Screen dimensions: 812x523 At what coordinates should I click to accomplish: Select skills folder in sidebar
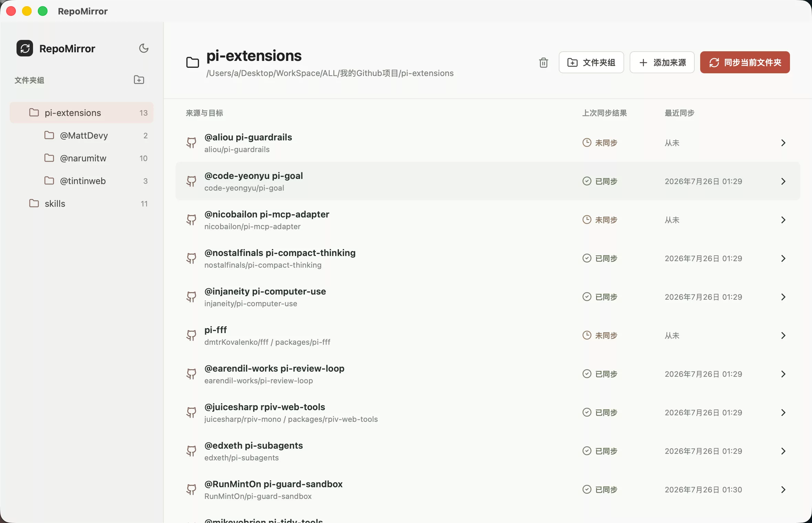[82, 203]
